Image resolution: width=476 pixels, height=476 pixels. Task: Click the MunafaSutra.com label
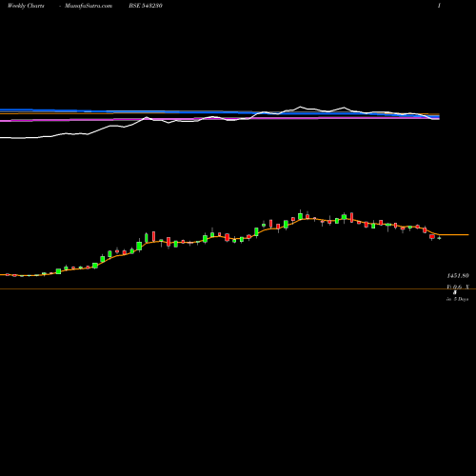pos(89,6)
